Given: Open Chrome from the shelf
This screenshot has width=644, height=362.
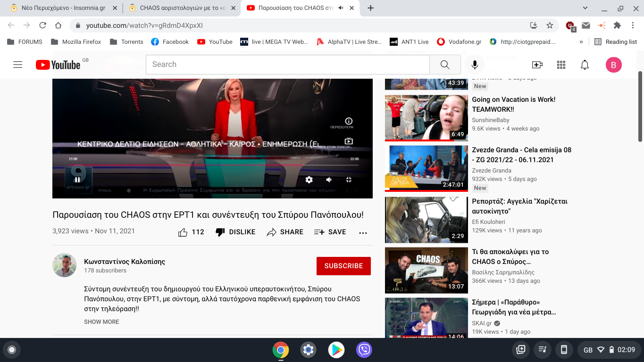Looking at the screenshot, I should pyautogui.click(x=281, y=350).
